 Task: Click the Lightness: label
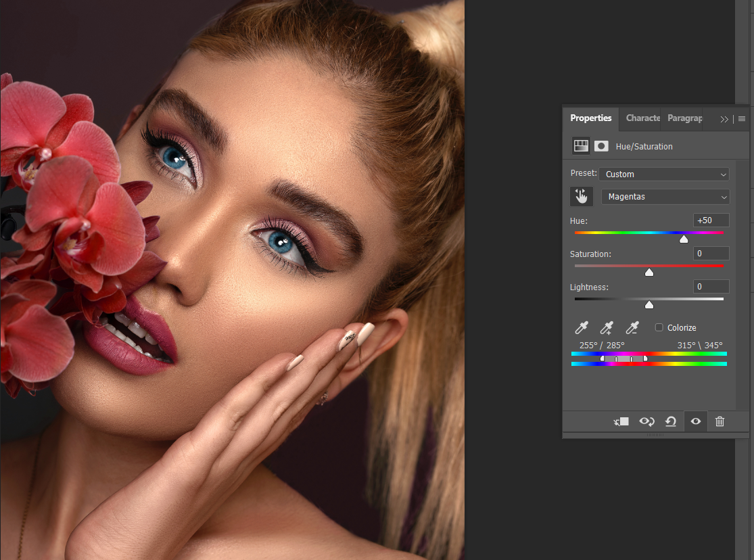(x=589, y=287)
